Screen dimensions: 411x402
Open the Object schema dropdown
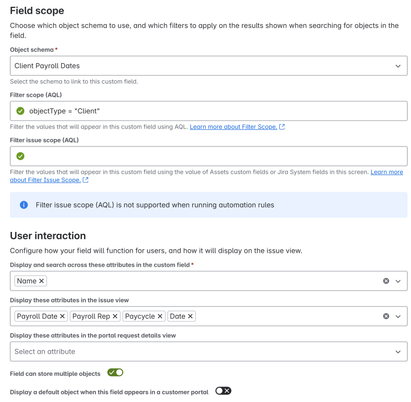(209, 66)
